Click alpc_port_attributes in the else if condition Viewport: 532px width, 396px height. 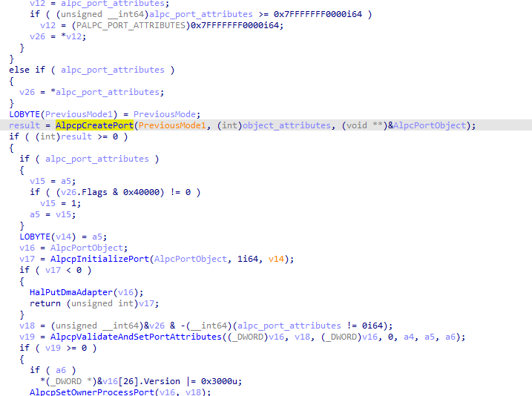click(113, 70)
